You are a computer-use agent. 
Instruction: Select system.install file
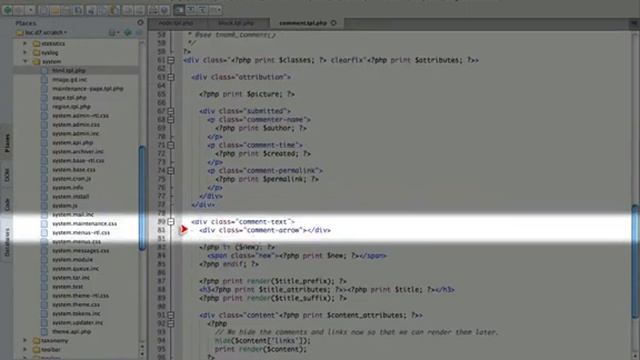tap(71, 196)
